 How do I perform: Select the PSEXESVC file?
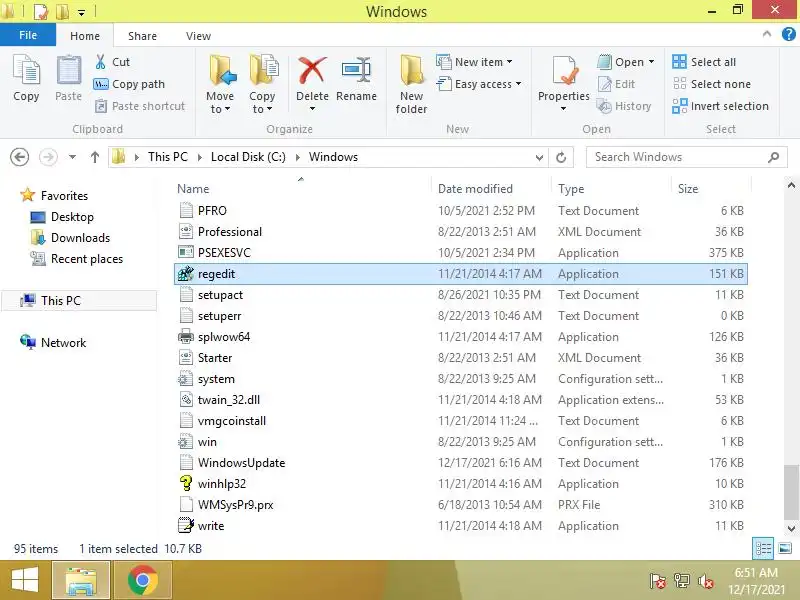coord(461,253)
